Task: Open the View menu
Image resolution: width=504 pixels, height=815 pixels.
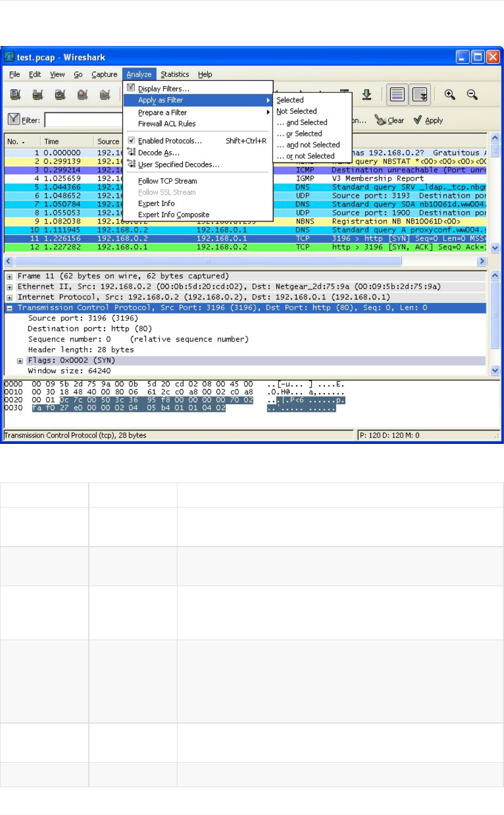Action: 57,74
